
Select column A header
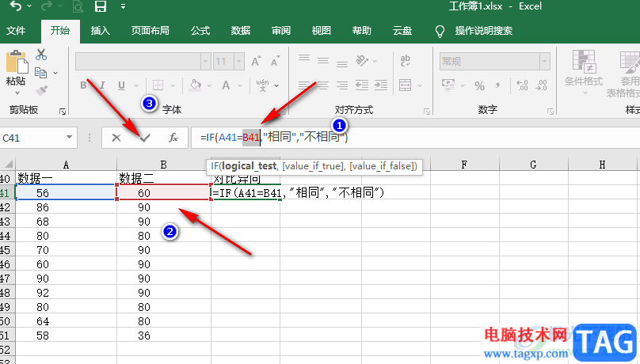[66, 165]
